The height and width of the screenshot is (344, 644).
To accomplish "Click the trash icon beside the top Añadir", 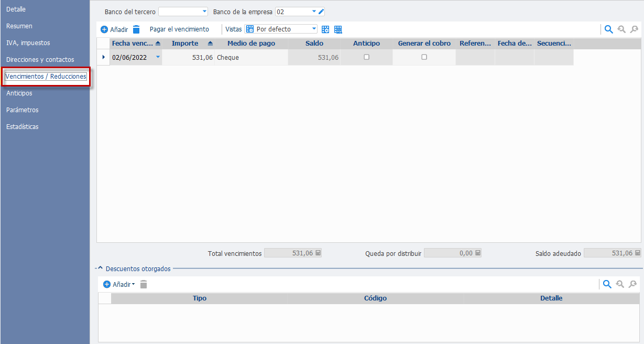I will (136, 29).
